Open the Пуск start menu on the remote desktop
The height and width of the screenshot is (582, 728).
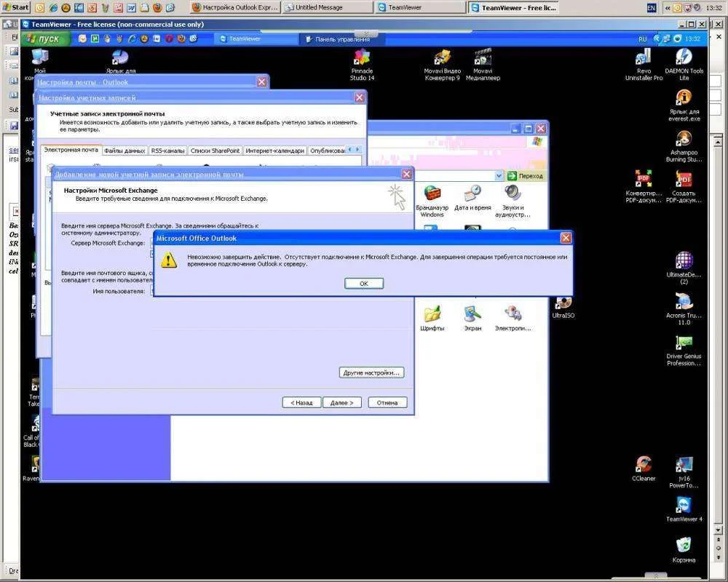[x=45, y=39]
